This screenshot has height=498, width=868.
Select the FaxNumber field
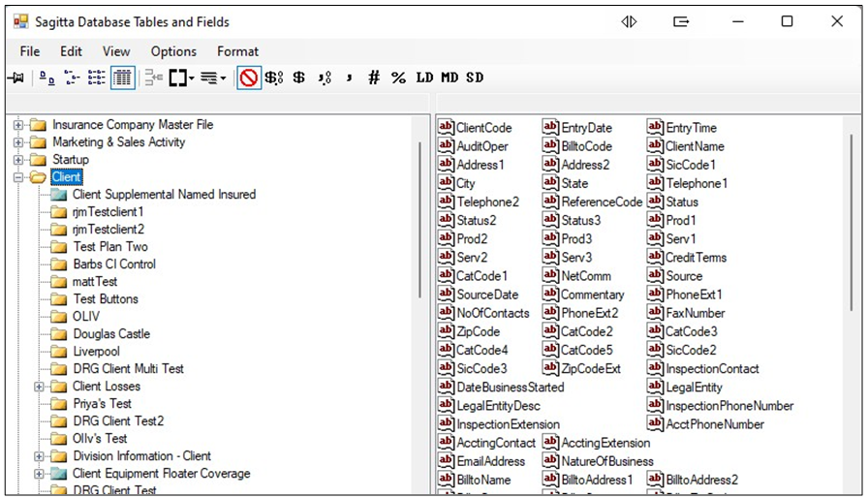[696, 313]
